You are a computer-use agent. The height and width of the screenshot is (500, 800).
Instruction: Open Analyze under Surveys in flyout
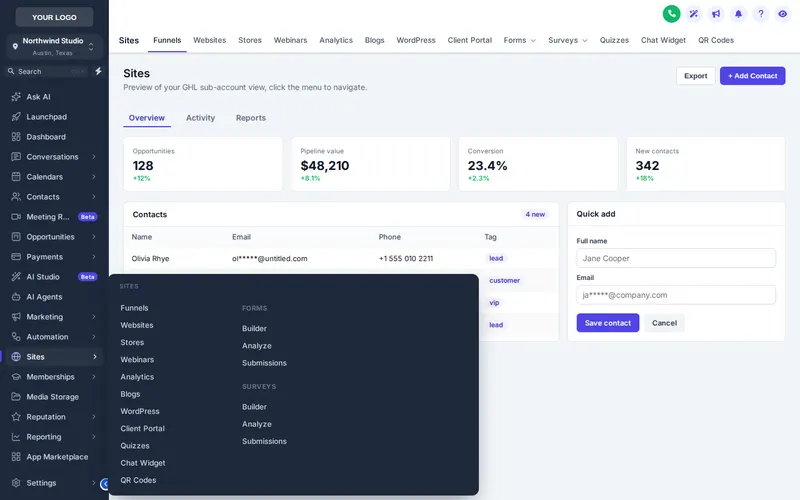tap(257, 423)
